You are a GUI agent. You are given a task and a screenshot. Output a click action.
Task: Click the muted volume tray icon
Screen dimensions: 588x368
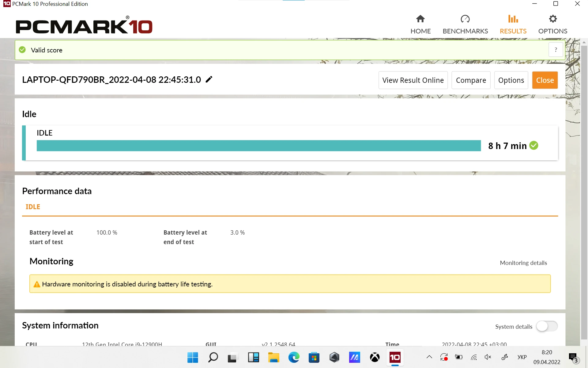(x=488, y=357)
